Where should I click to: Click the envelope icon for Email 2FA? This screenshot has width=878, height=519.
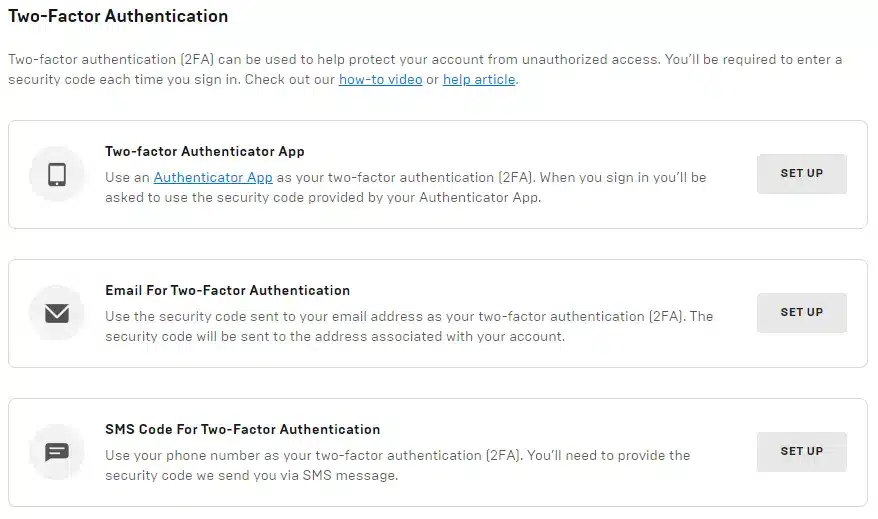click(57, 313)
